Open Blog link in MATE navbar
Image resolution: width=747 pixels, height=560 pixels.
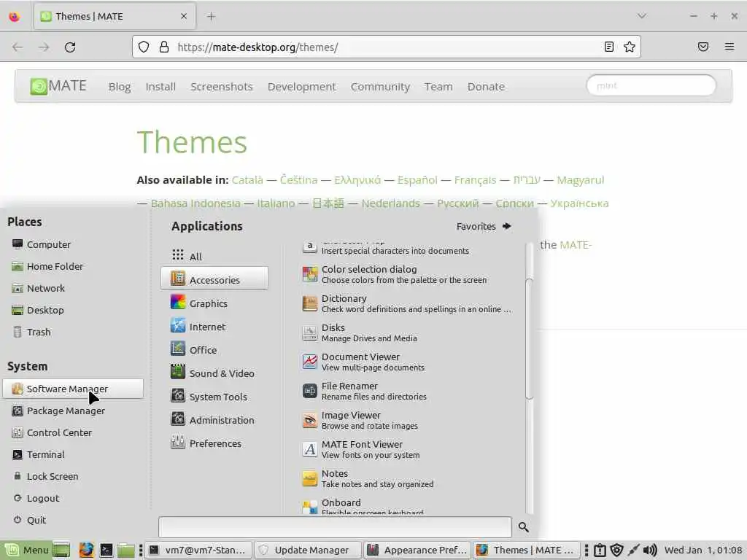click(x=120, y=87)
